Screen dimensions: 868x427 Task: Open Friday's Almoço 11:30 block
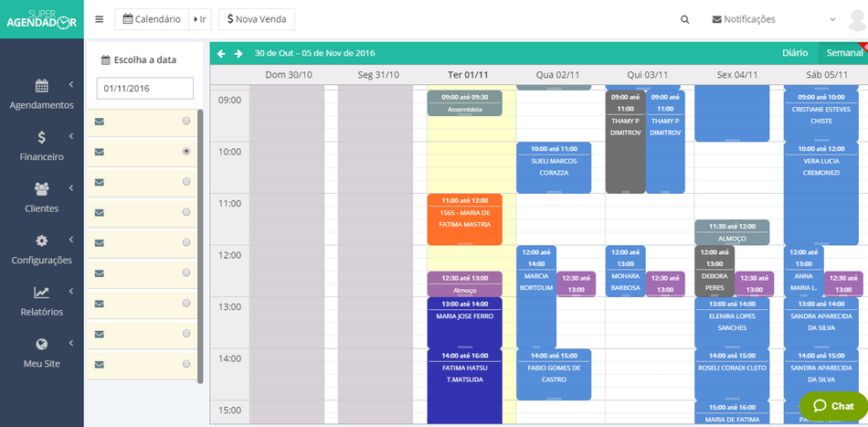(x=732, y=232)
